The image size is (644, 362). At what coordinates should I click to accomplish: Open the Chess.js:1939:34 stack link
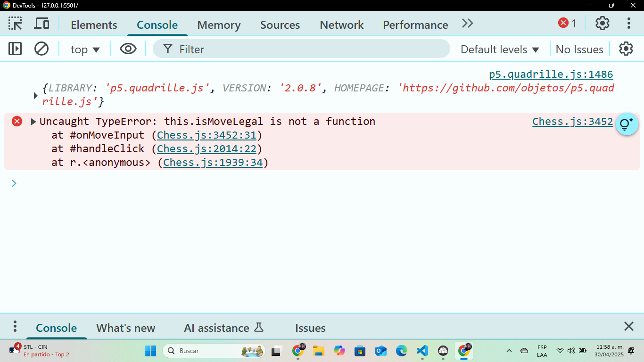click(x=213, y=163)
